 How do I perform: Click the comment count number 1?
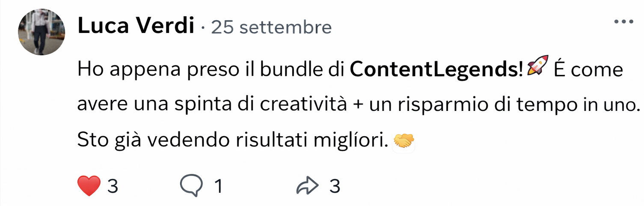coord(218,186)
